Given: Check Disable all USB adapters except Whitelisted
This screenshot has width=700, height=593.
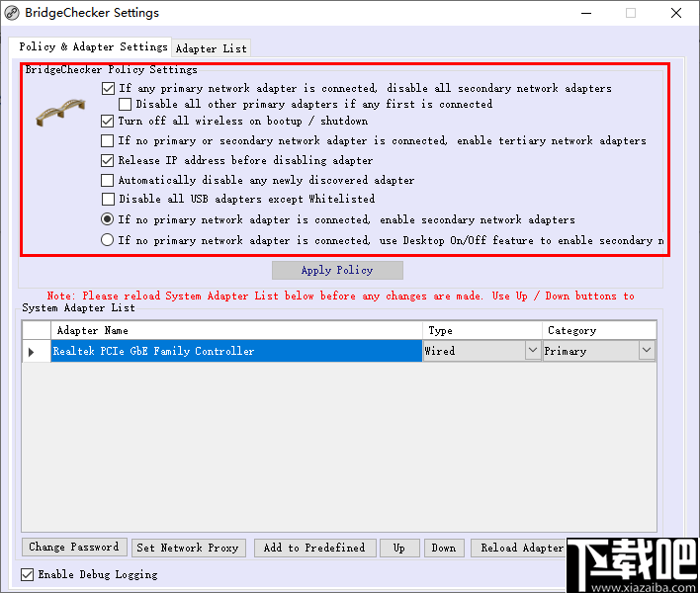Looking at the screenshot, I should [108, 199].
